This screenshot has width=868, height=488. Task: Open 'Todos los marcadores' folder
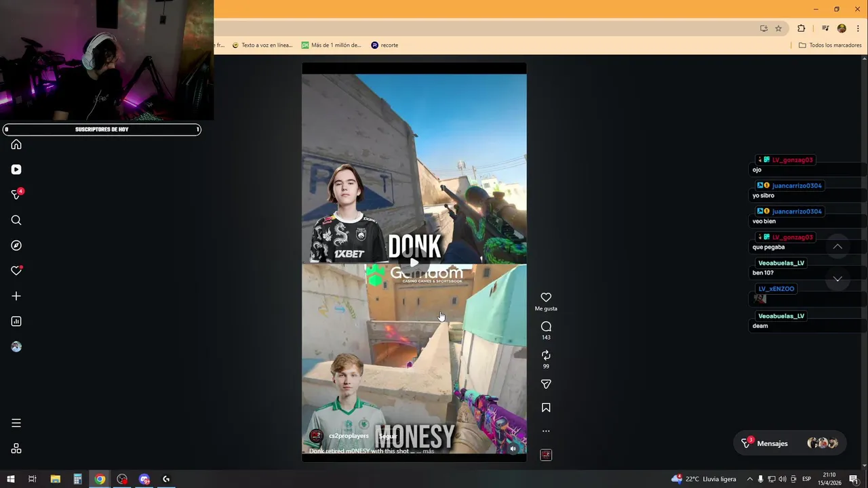[830, 45]
